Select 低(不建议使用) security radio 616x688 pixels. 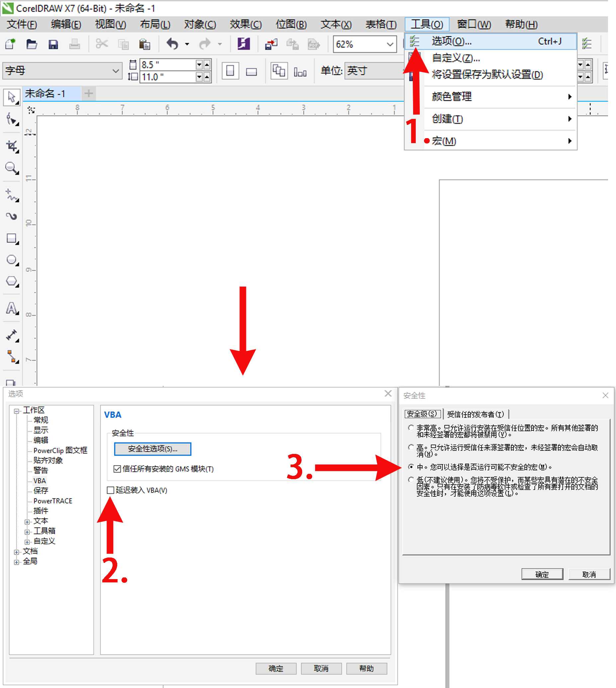click(411, 479)
